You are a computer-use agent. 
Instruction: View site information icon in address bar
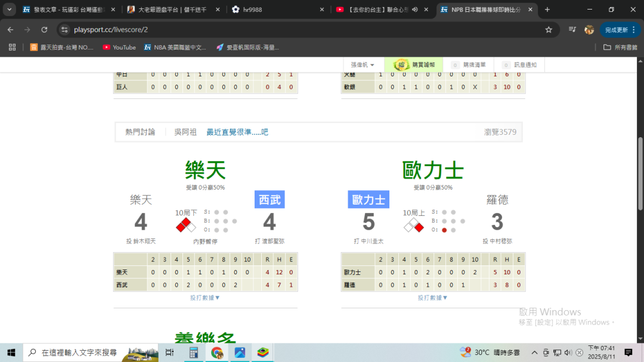pyautogui.click(x=64, y=30)
